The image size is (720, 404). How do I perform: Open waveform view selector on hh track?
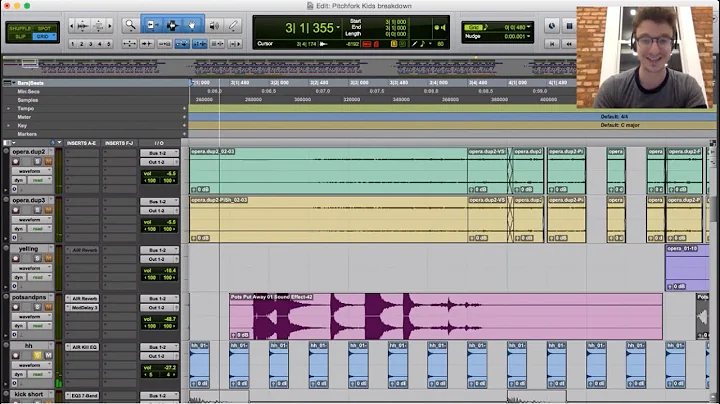click(x=32, y=365)
